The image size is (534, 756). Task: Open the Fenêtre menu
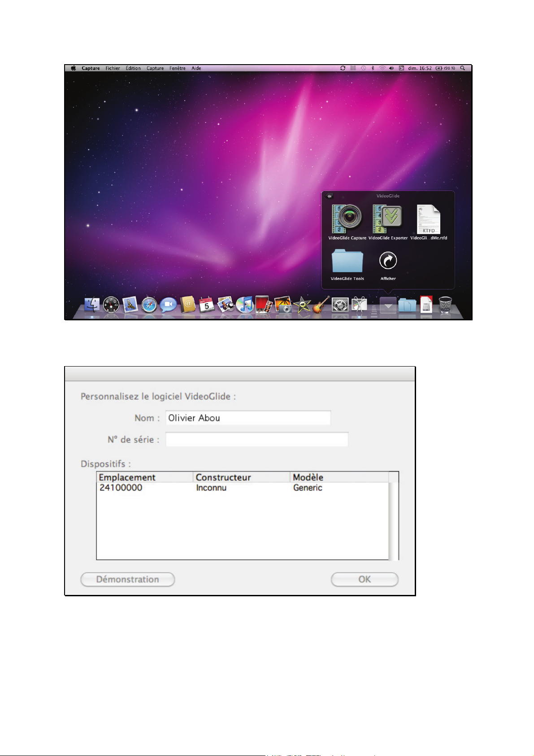178,68
